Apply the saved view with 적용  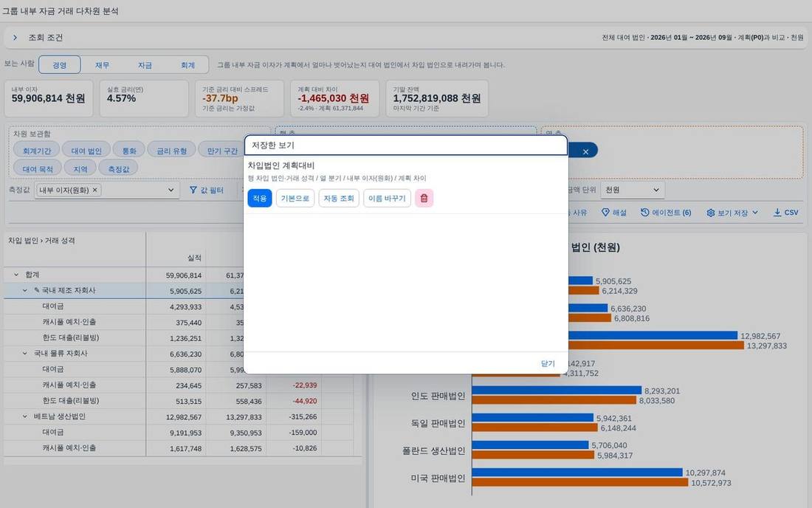click(259, 199)
